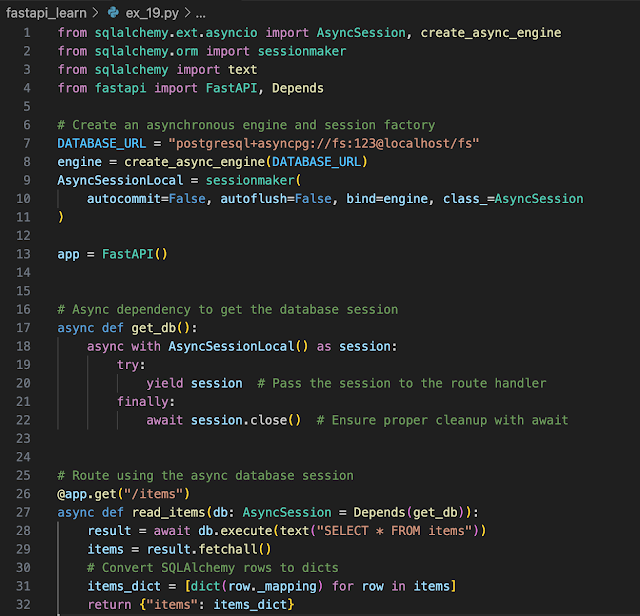The width and height of the screenshot is (640, 616).
Task: Open the fastapi_learn folder breadcrumb
Action: coord(45,14)
